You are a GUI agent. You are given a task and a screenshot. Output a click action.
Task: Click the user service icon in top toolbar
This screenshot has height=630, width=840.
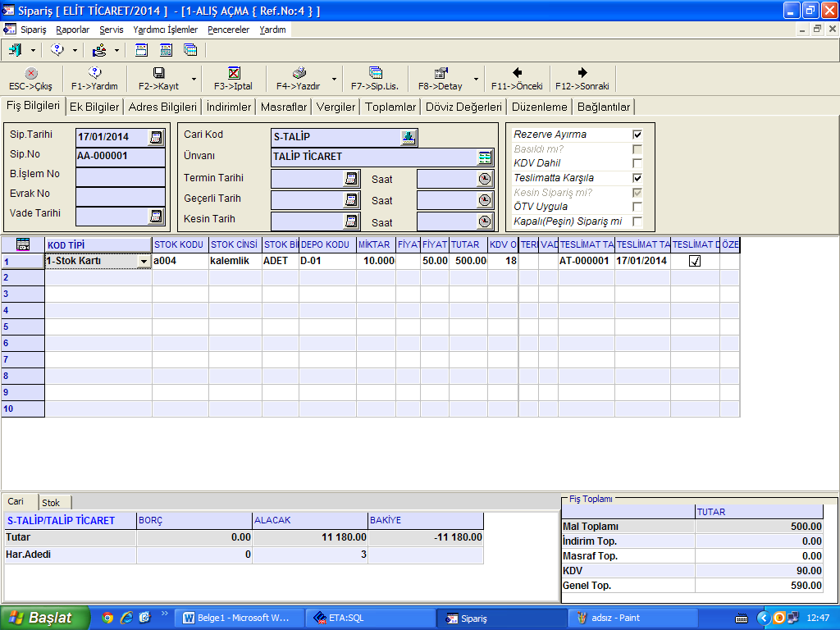click(x=99, y=50)
